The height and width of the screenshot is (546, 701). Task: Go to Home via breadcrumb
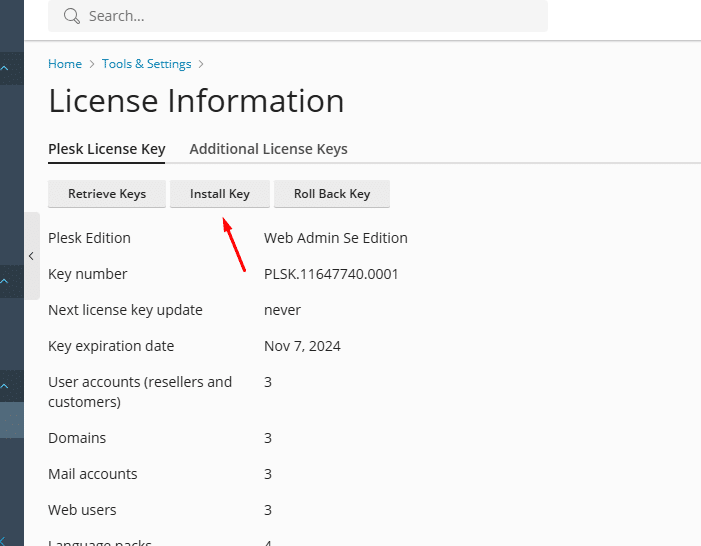click(x=65, y=64)
